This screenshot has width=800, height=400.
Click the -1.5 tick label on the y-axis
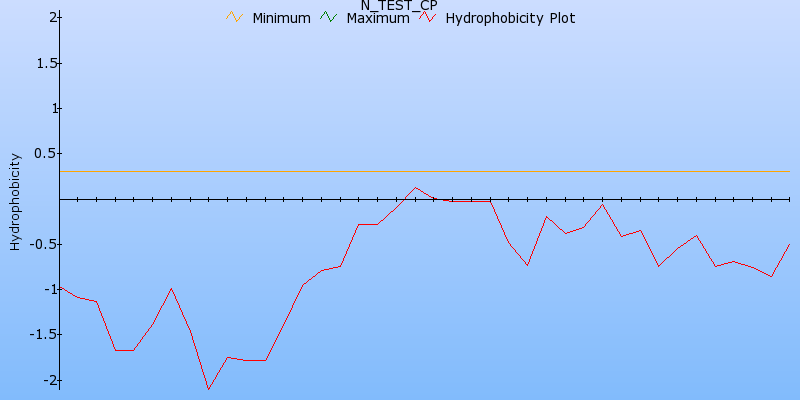43,335
